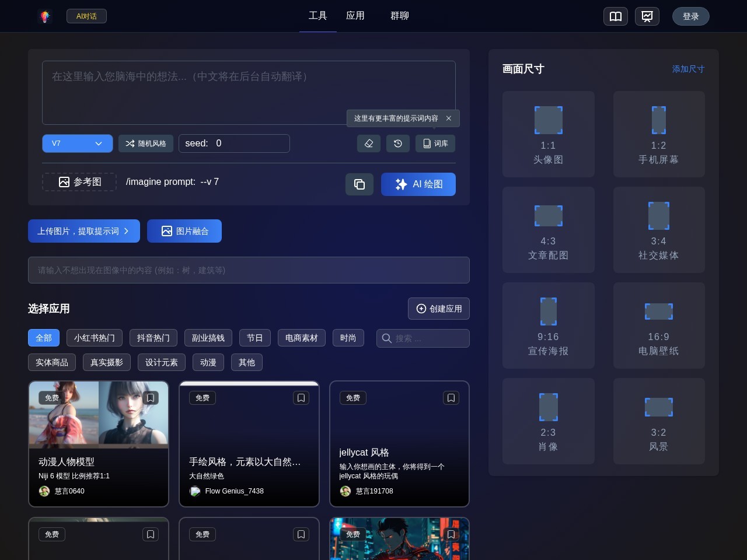Click the 登录 login button
This screenshot has height=560, width=747.
pos(691,16)
